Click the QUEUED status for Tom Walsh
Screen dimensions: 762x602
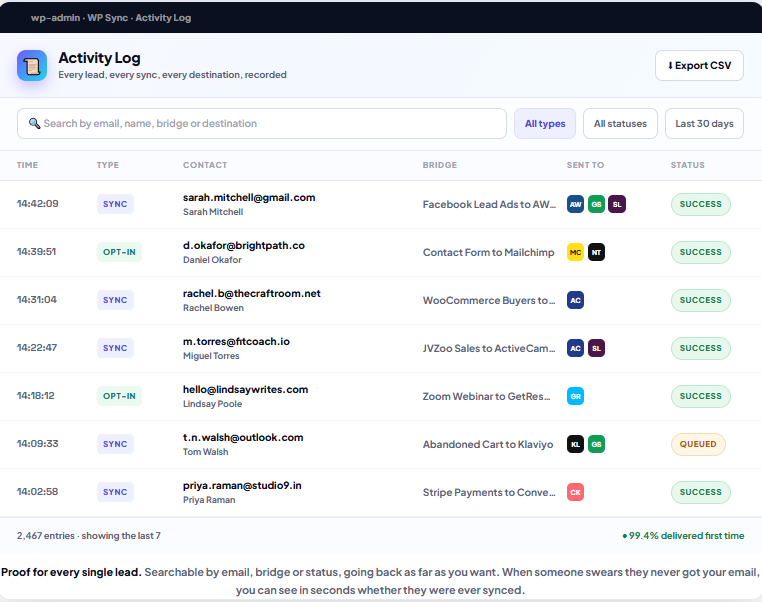698,444
